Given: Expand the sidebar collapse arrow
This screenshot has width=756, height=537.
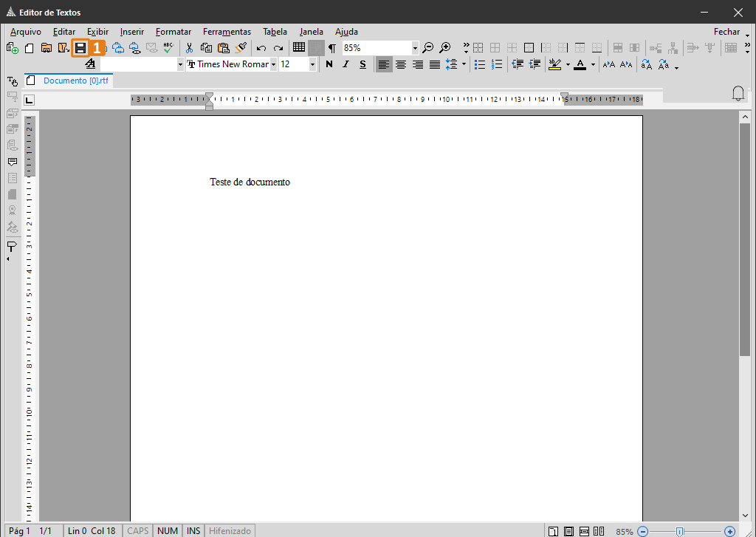Looking at the screenshot, I should tap(8, 259).
